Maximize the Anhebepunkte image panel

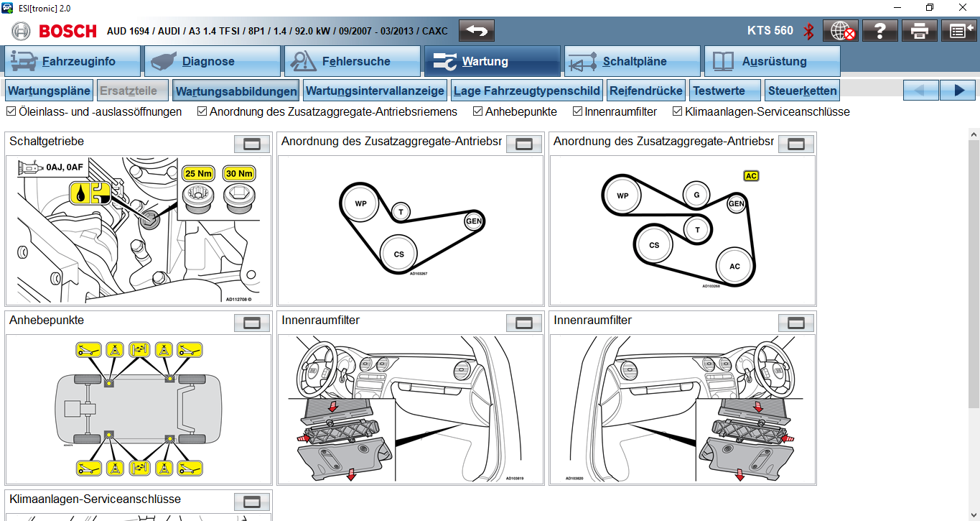point(252,323)
